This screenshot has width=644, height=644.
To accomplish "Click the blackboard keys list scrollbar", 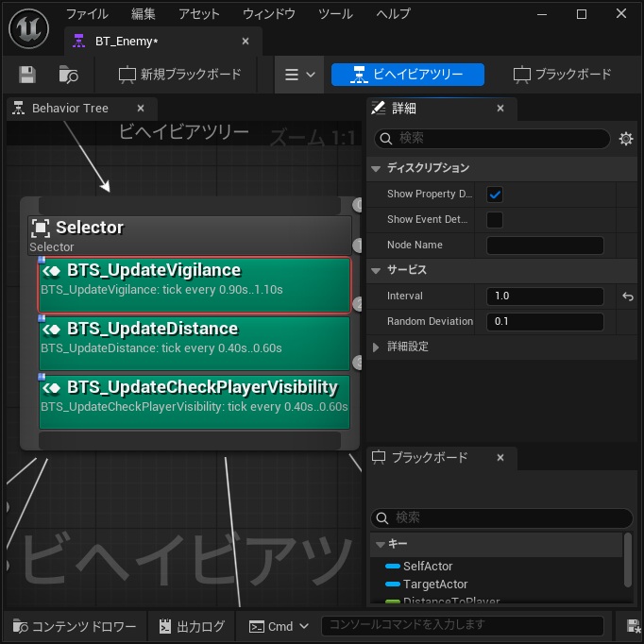I will tap(627, 560).
